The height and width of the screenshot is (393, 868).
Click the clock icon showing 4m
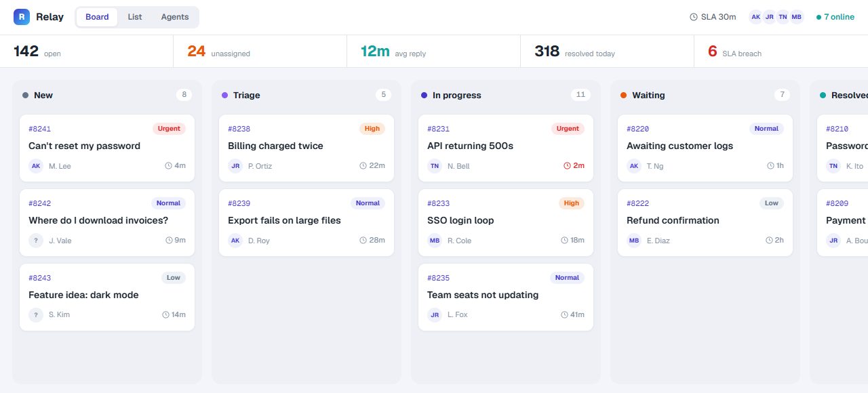[x=169, y=166]
